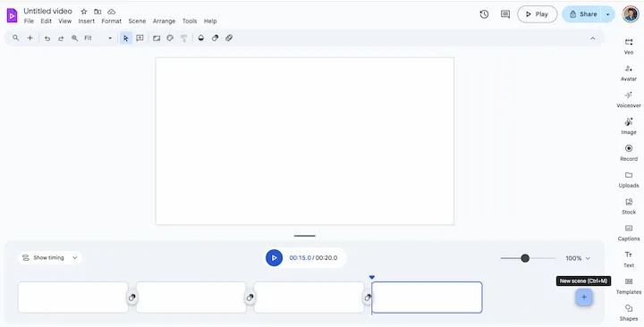Click the 00:15.0 current time value
The image size is (644, 327).
[300, 258]
